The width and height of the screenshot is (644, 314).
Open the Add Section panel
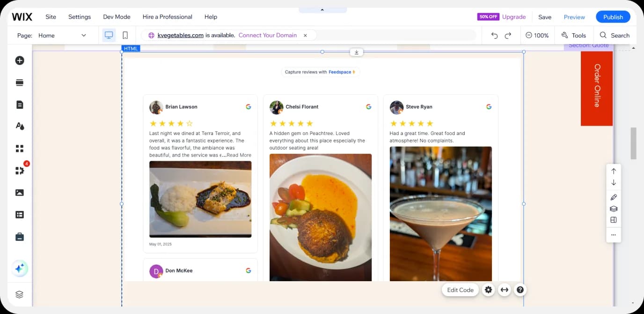point(19,82)
